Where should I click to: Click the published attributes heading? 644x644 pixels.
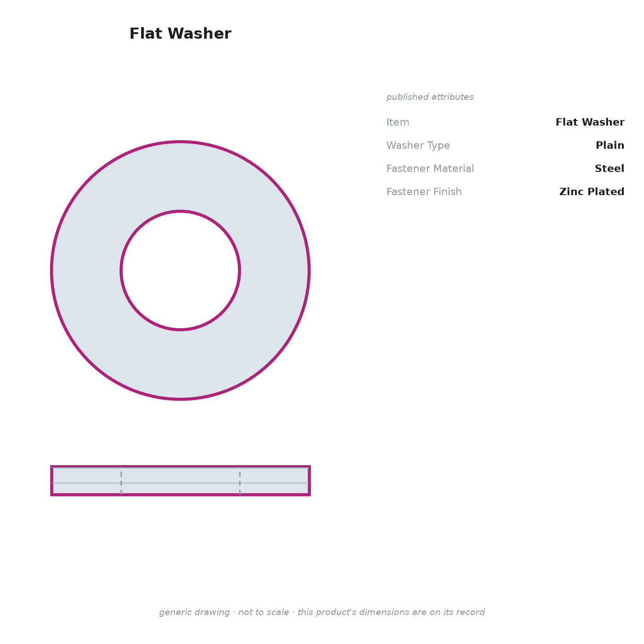[430, 97]
